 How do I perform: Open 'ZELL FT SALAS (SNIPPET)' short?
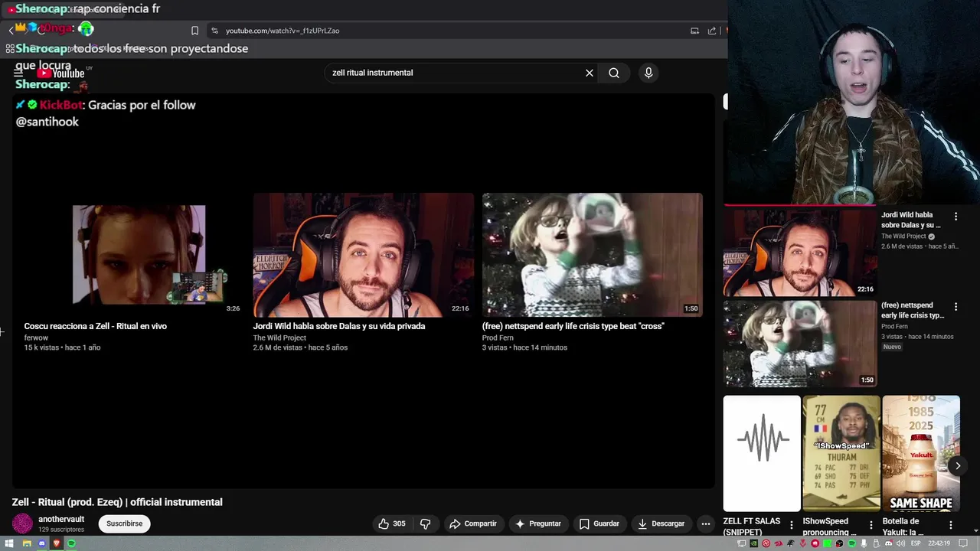point(762,453)
